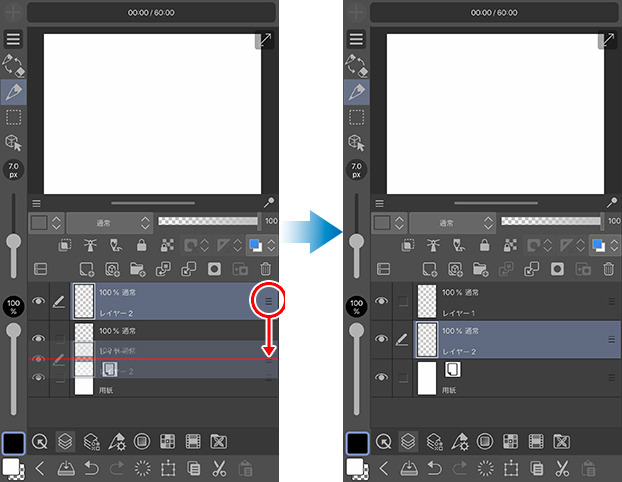Open Layer Property palette tab in right screenshot

(434, 441)
